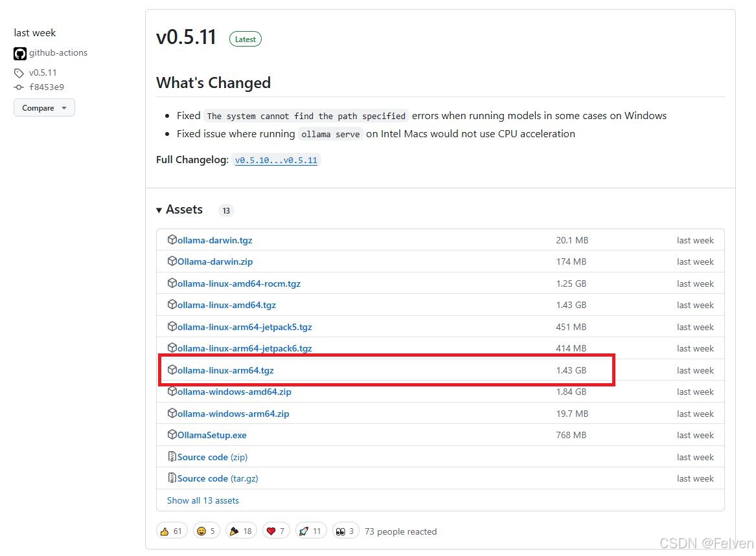
Task: Click package icon for ollama-windows-arm64.zip
Action: coord(172,413)
